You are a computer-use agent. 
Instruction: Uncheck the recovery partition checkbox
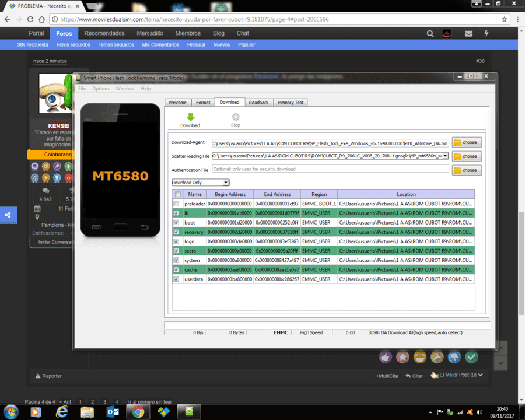(176, 232)
